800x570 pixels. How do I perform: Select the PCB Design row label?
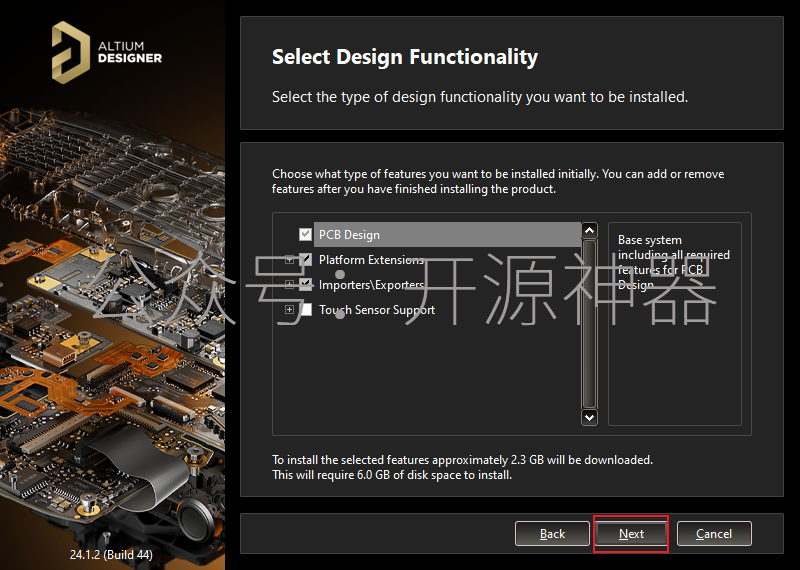[x=349, y=235]
